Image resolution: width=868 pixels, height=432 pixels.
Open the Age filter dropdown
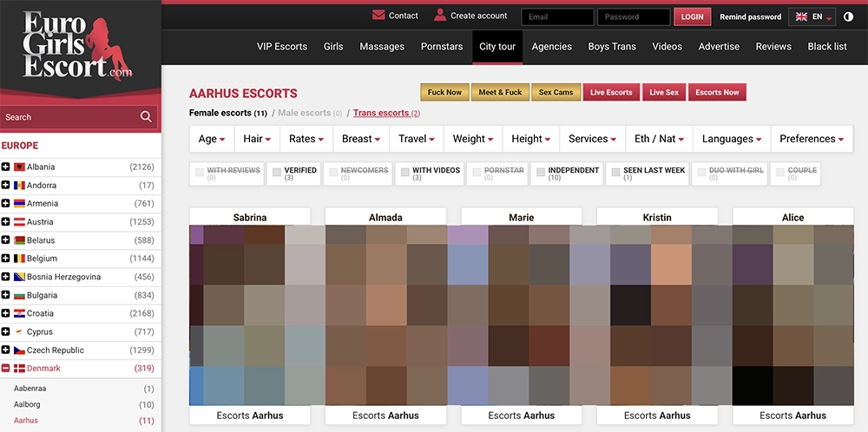(212, 139)
